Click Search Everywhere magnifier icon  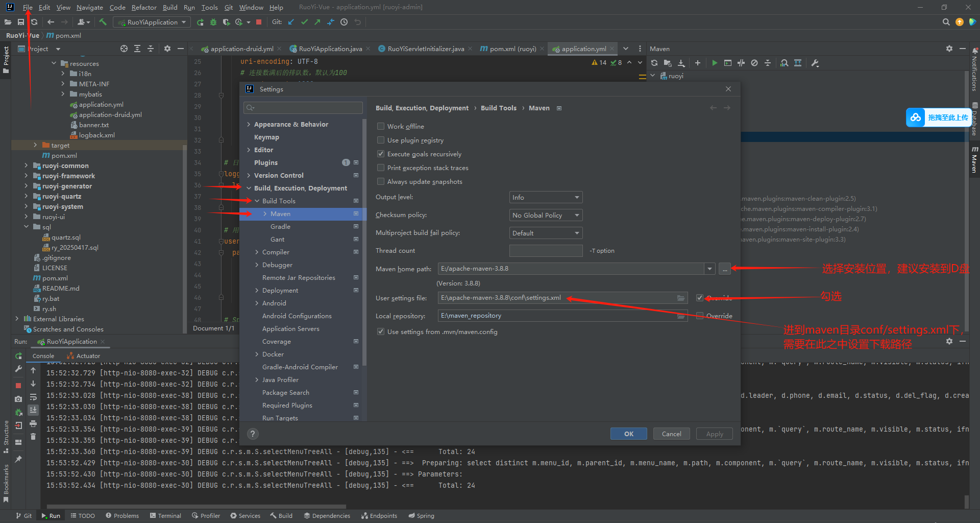coord(946,22)
